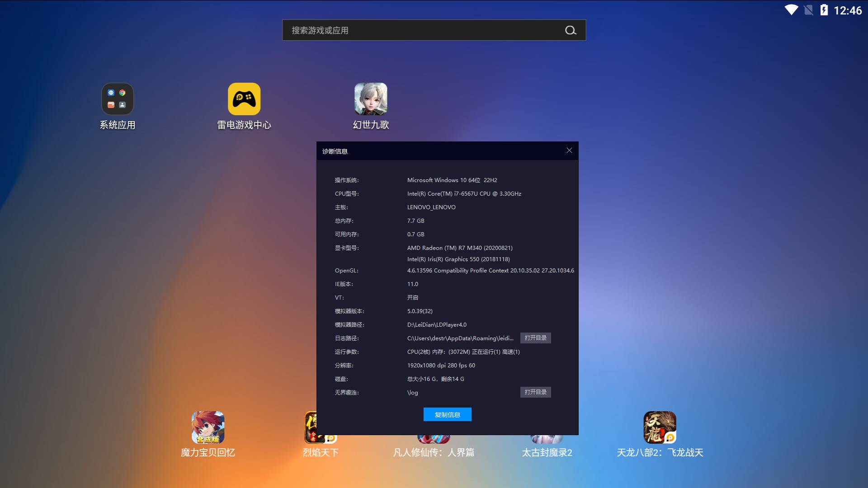Click the 烈焰天下 game icon
868x488 pixels.
tap(310, 427)
